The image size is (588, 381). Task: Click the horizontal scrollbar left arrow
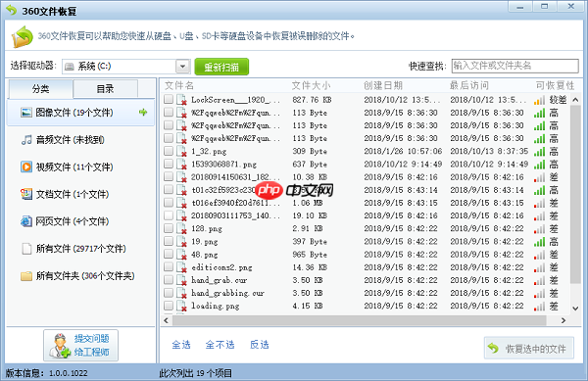click(167, 320)
